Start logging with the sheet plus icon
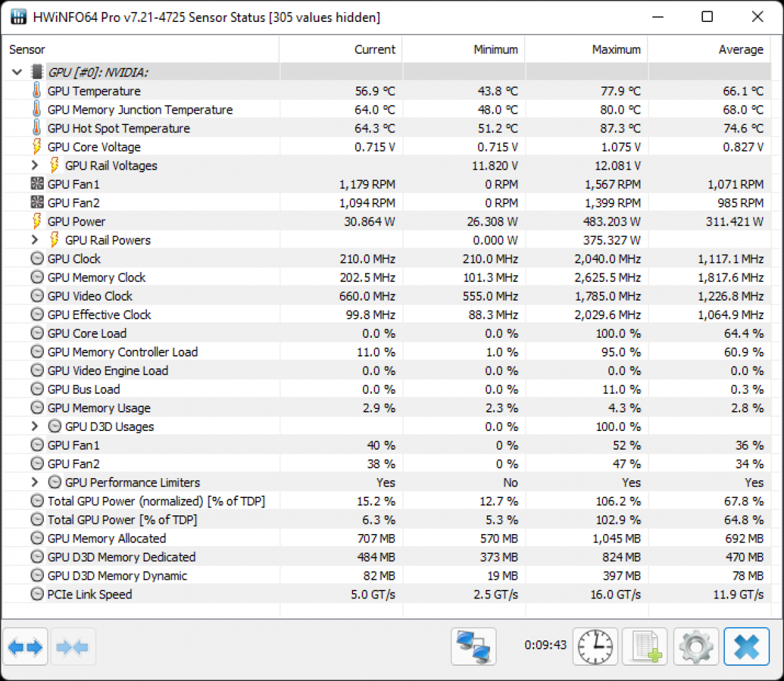The height and width of the screenshot is (681, 784). tap(645, 646)
